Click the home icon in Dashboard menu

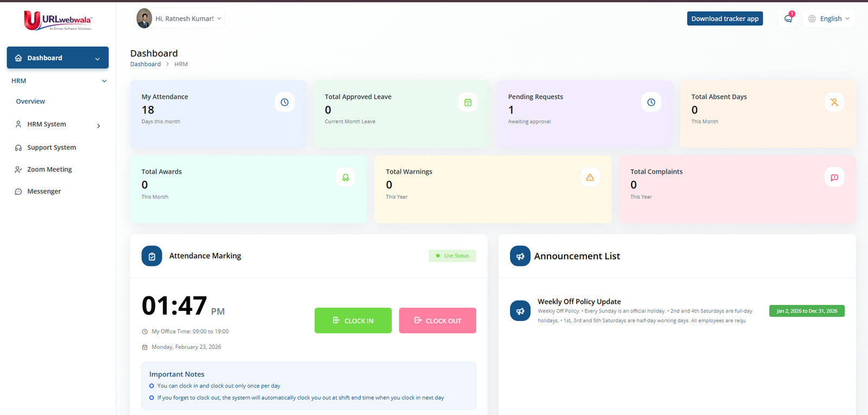point(18,58)
